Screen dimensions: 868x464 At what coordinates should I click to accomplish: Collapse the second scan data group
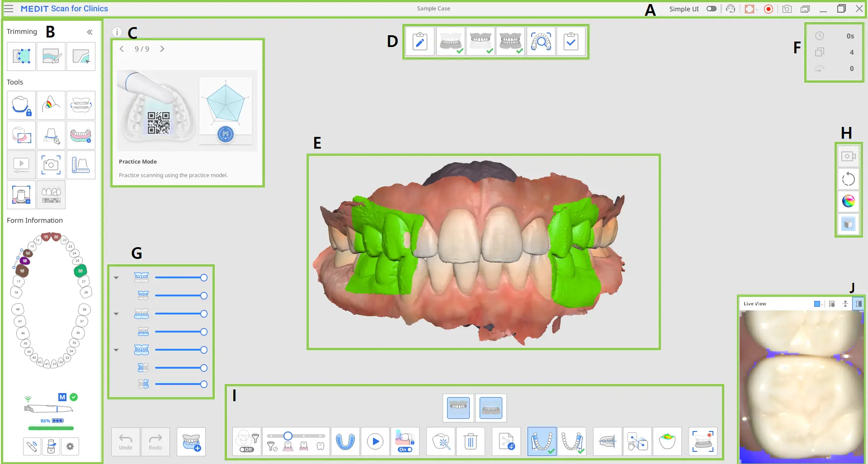pos(116,314)
